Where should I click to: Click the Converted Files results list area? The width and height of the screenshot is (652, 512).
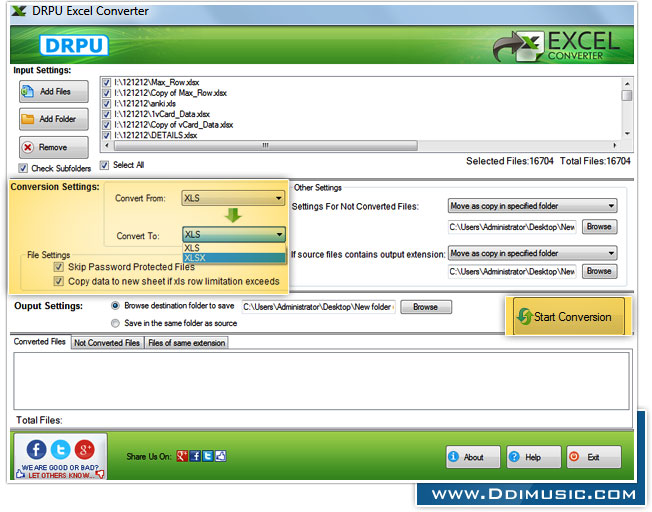[321, 381]
